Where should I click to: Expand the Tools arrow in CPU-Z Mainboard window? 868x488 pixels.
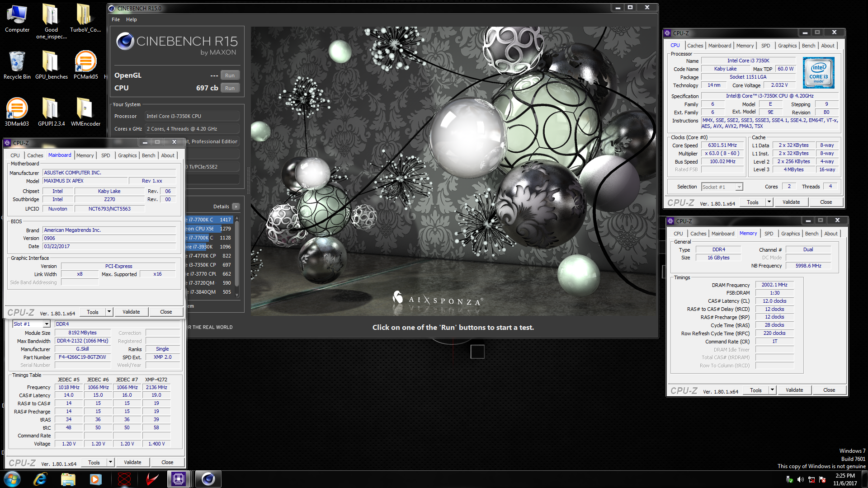(109, 312)
